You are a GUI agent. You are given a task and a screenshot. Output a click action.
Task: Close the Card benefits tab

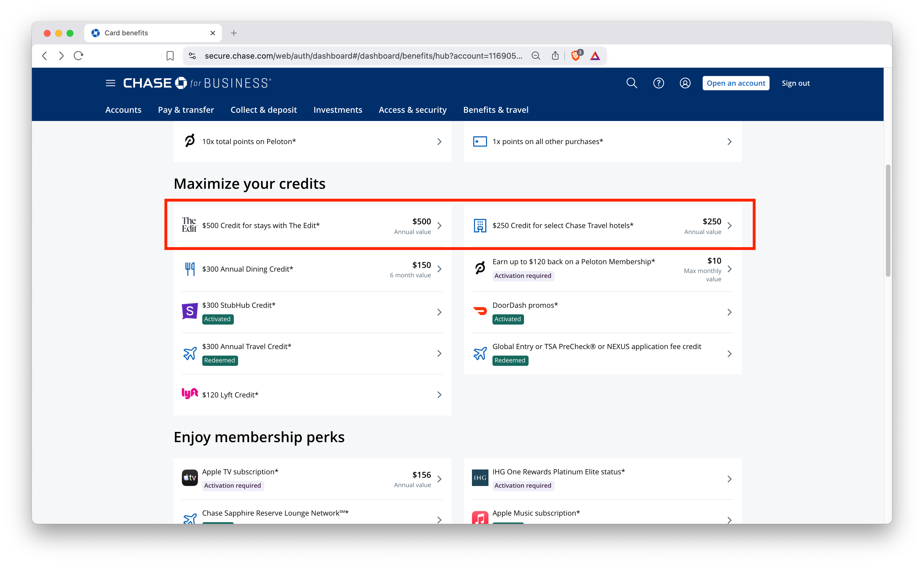[213, 33]
